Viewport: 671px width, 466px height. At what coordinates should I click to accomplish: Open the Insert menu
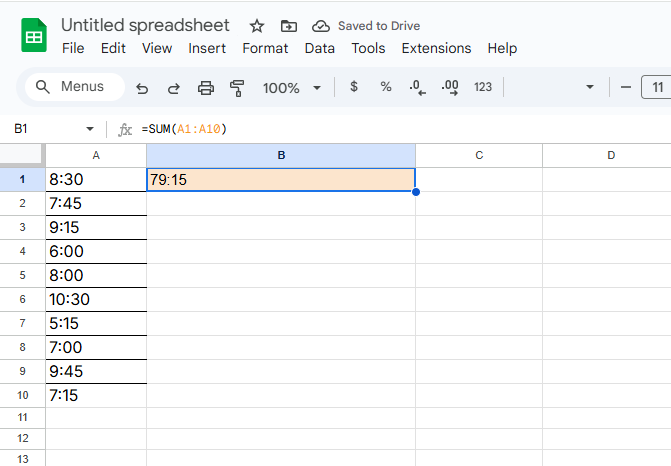coord(207,48)
